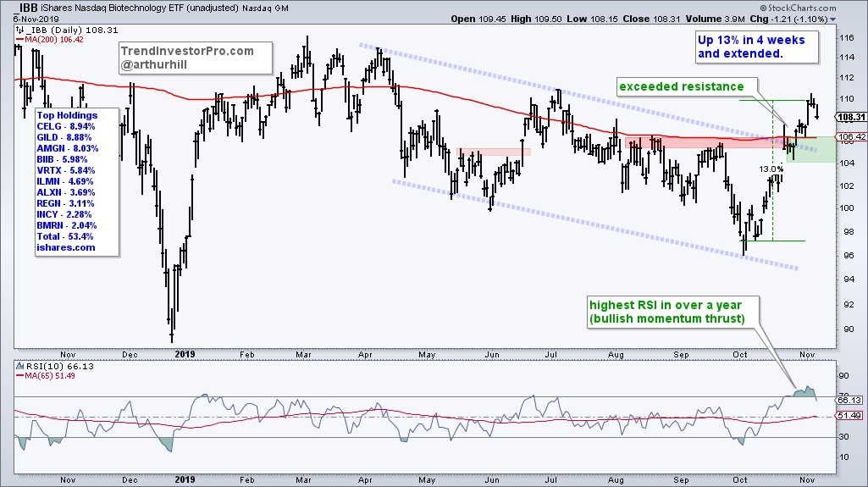The height and width of the screenshot is (487, 868).
Task: Click the 'BMRN - 2.04%' holding
Action: pyautogui.click(x=66, y=225)
